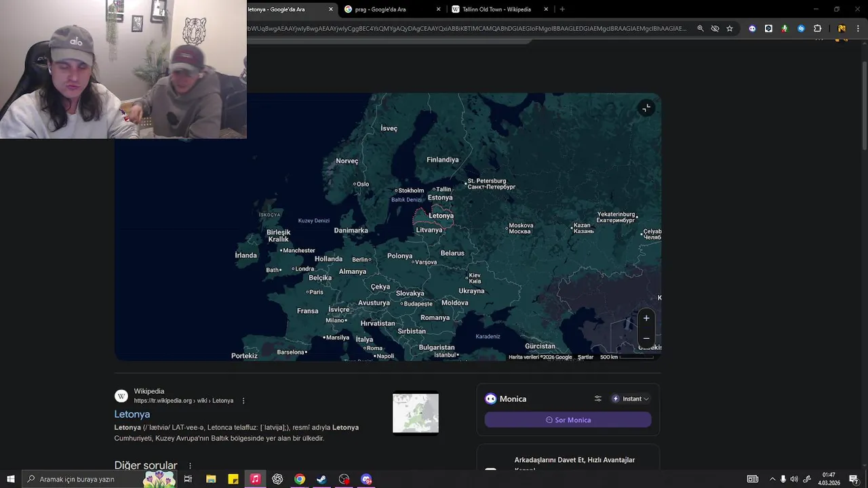Open the news widget icon in system tray
Image resolution: width=868 pixels, height=488 pixels.
[x=753, y=479]
